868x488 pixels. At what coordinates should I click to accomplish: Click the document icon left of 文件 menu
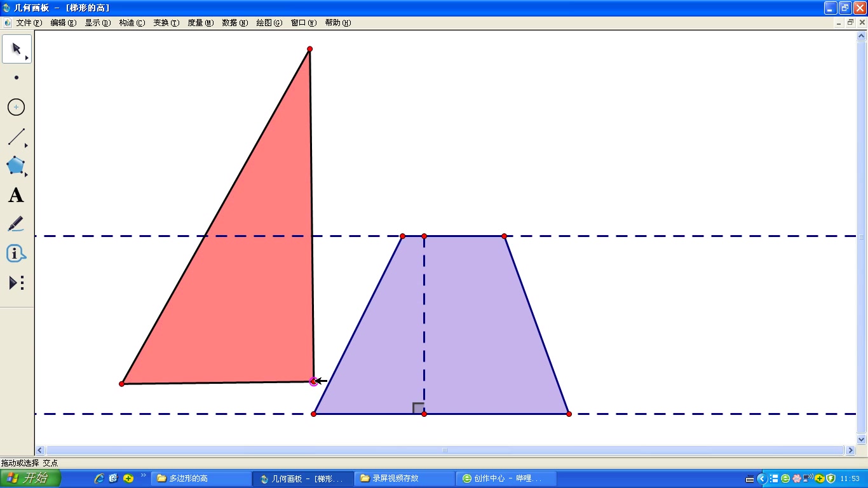(8, 23)
